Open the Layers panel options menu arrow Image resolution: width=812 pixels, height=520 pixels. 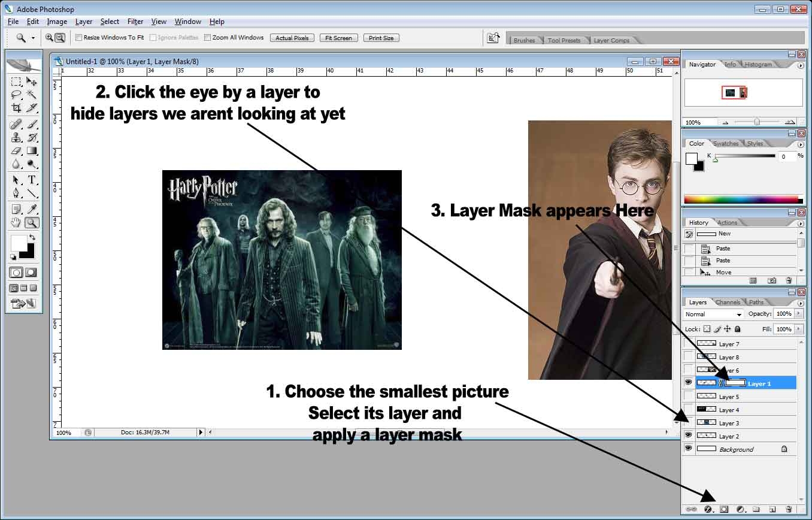[x=801, y=303]
